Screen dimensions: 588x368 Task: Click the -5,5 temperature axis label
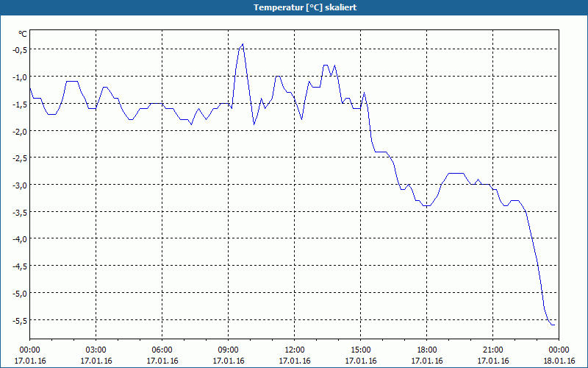pos(21,320)
